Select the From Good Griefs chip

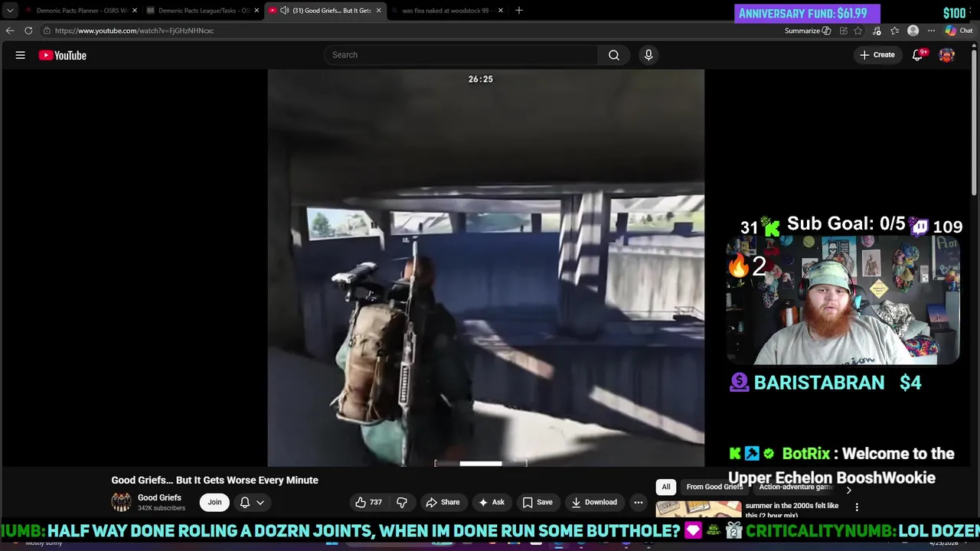(714, 487)
